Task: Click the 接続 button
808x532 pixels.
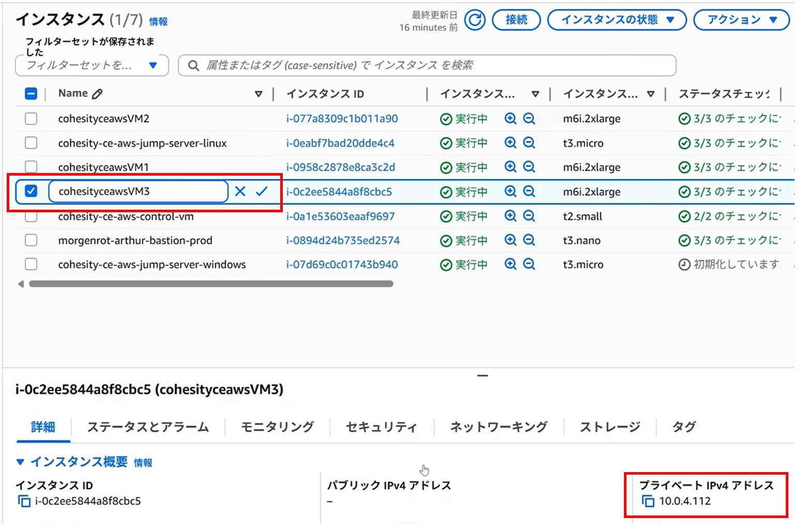Action: pos(516,20)
